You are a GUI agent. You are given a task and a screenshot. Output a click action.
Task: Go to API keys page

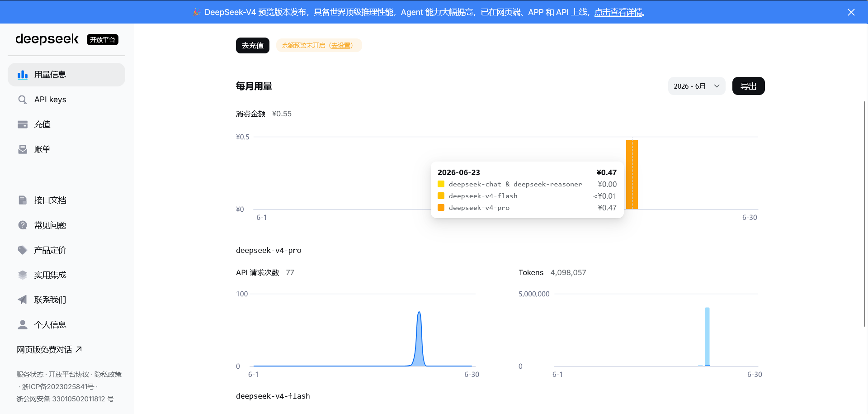(x=66, y=100)
